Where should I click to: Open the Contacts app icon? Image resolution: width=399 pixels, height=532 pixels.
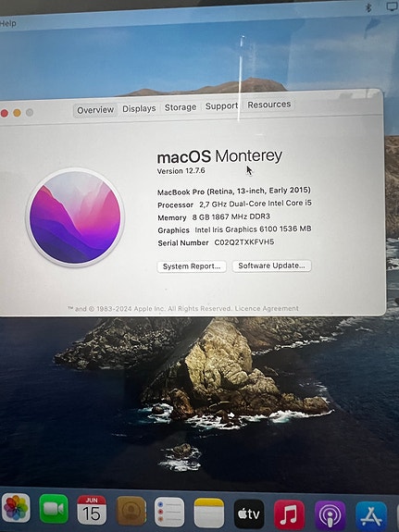click(x=131, y=511)
